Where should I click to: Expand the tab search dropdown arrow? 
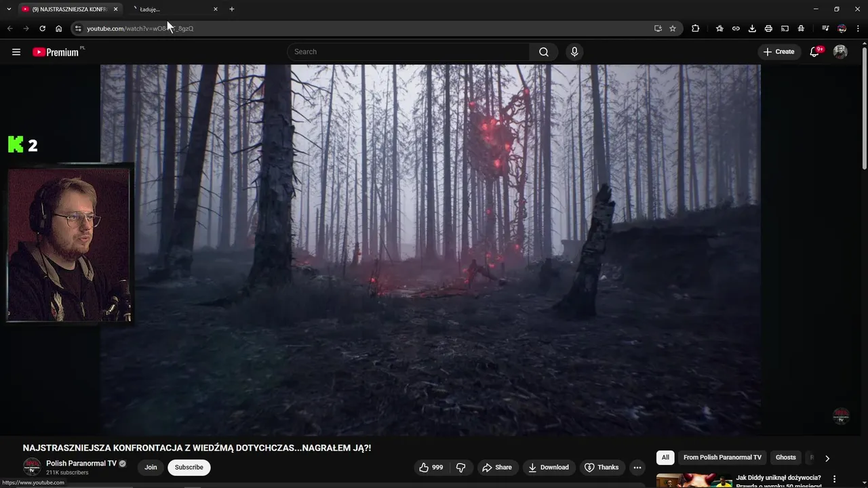9,9
